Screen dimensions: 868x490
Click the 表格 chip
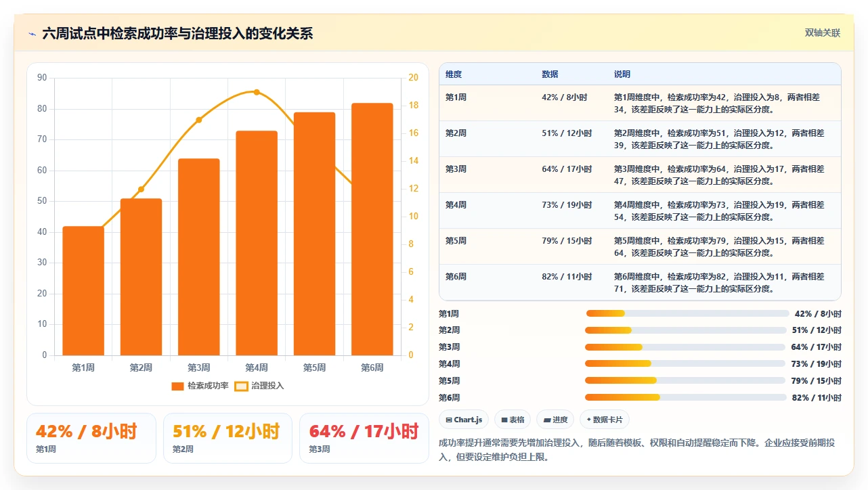[x=513, y=420]
